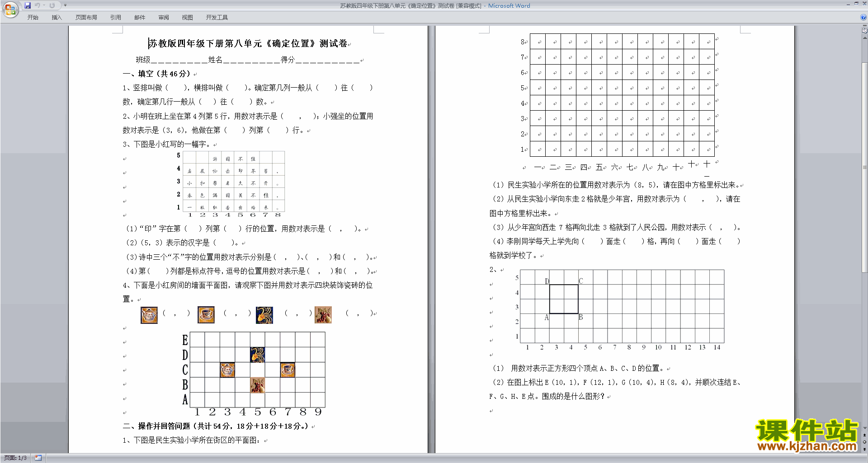Open the 开发工具 tab
Screen dimensions: 868x463
tap(217, 18)
